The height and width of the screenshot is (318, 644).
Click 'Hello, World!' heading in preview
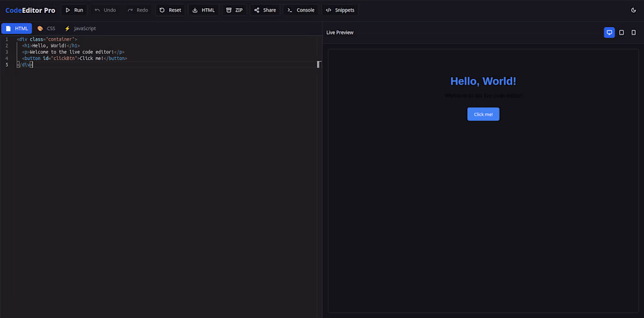coord(483,81)
